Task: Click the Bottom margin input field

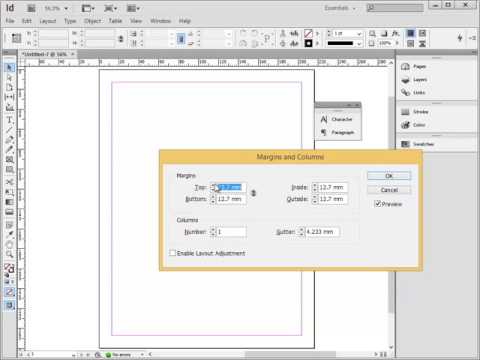Action: tap(231, 199)
